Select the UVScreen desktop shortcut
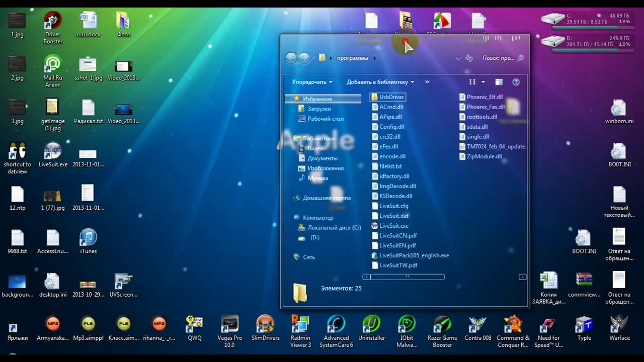 tap(123, 285)
